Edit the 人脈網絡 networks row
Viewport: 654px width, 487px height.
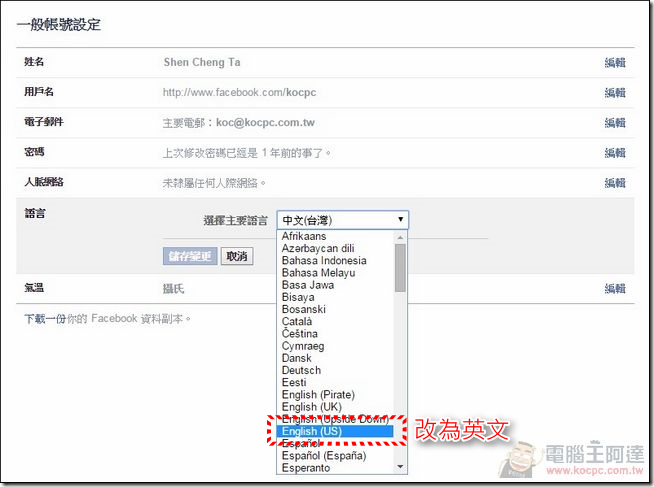pyautogui.click(x=615, y=183)
